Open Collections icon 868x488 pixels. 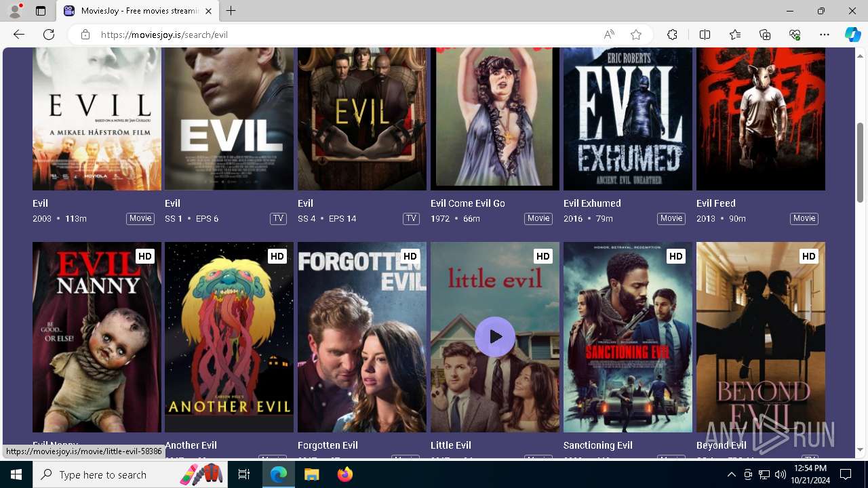coord(765,35)
